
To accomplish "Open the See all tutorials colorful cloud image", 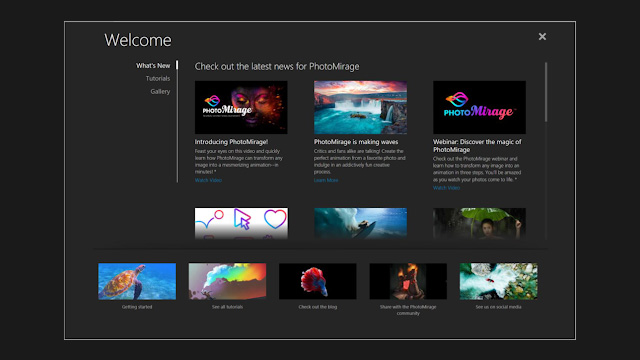I will click(x=227, y=281).
